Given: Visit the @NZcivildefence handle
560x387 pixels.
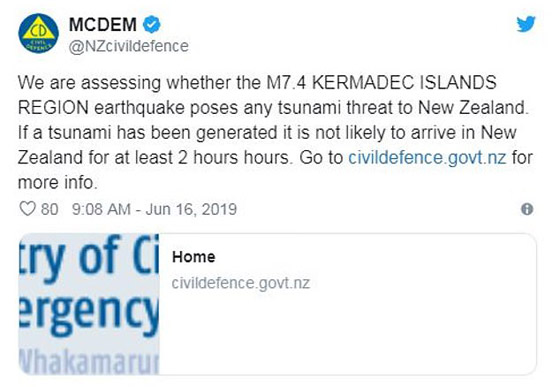Looking at the screenshot, I should click(x=129, y=46).
